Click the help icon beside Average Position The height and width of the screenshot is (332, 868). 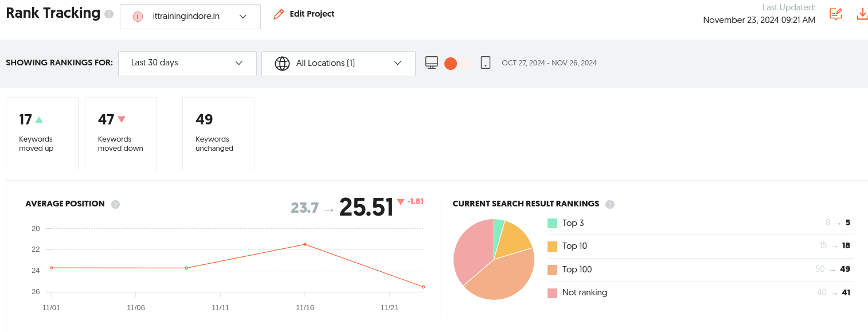click(115, 204)
